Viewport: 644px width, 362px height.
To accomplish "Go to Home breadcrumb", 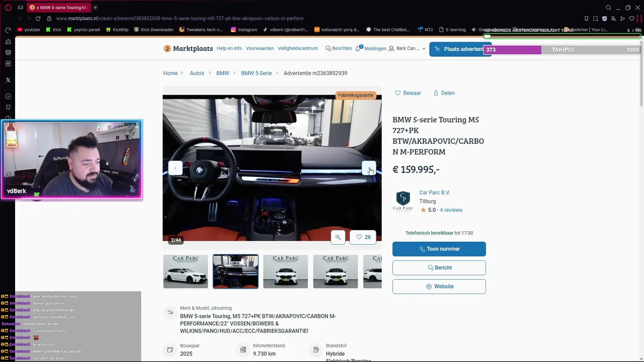I will 171,73.
